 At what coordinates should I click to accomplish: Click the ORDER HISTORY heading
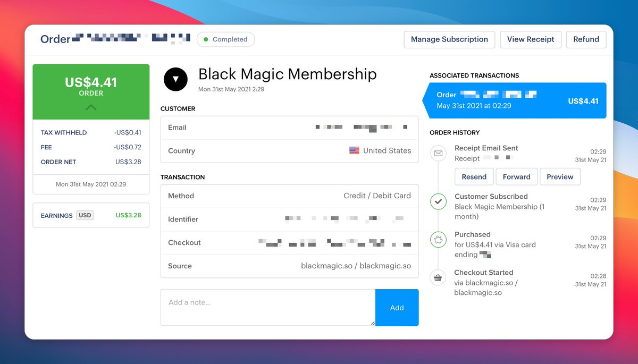455,132
